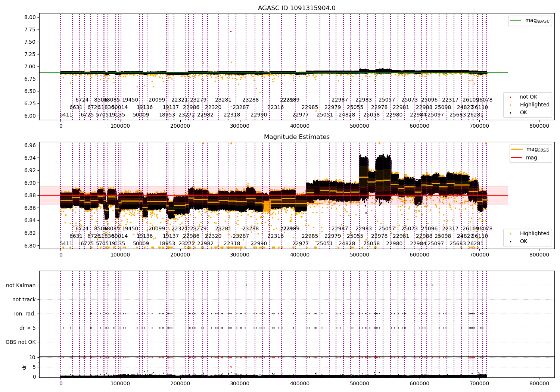Click the 'not track' row label
The image size is (560, 392).
pos(24,299)
